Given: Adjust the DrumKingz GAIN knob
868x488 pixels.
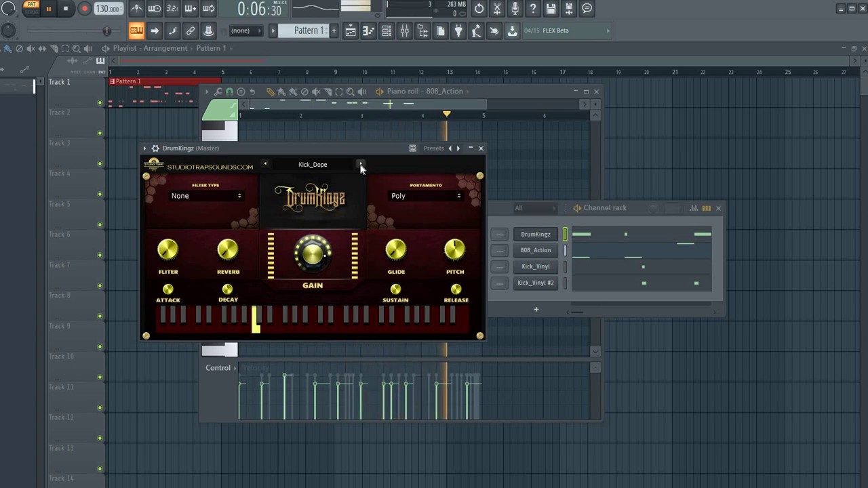Looking at the screenshot, I should [313, 253].
